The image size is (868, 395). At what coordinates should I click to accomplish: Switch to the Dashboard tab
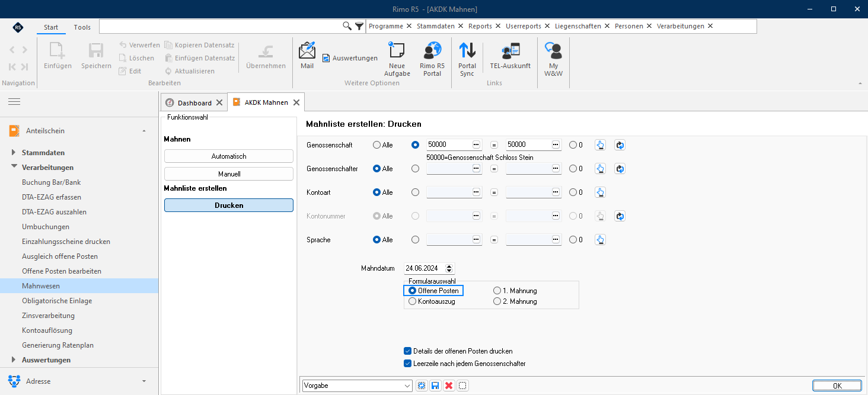coord(194,102)
